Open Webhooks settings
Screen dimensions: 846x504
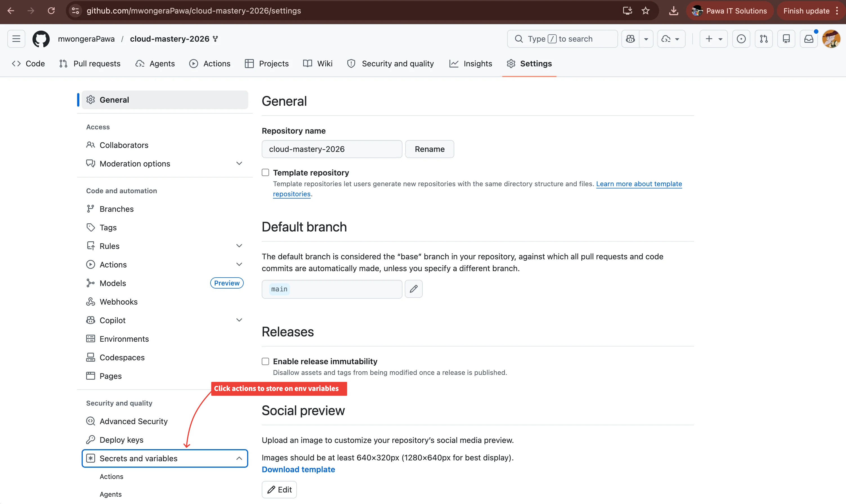point(165,301)
